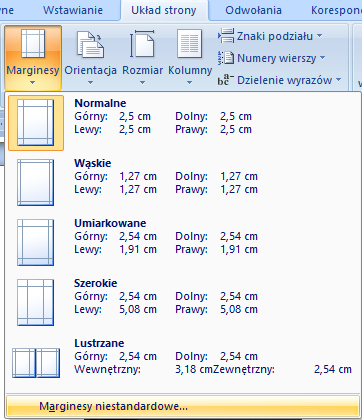This screenshot has width=362, height=420.
Task: Click the Znaki podziału break icon
Action: pyautogui.click(x=226, y=36)
